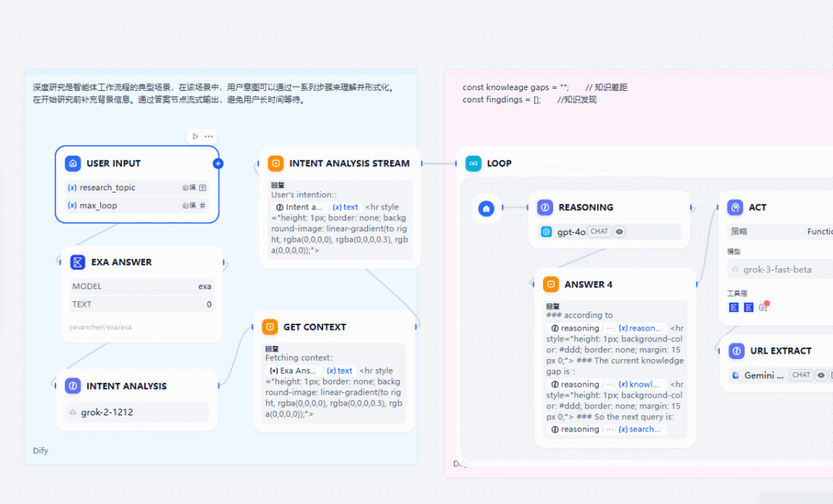Click the USER INPUT node home icon
The image size is (833, 504).
click(x=73, y=163)
